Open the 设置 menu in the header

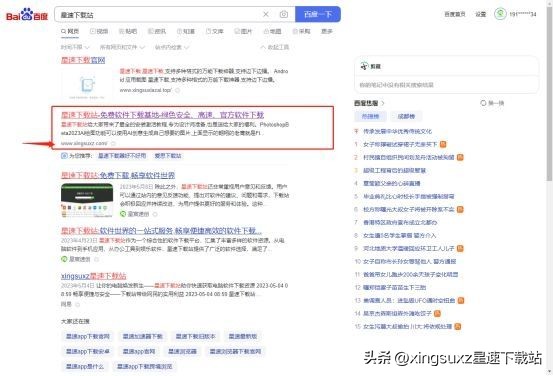(x=480, y=14)
